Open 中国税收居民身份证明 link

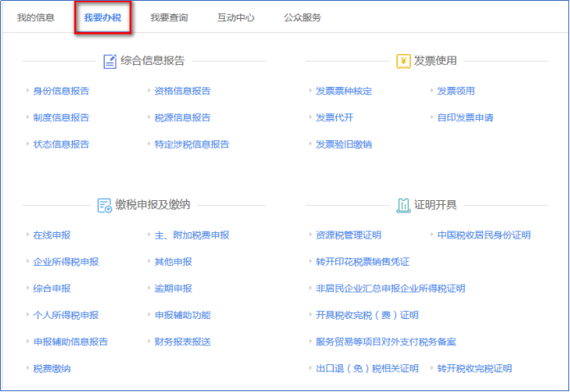pos(484,235)
